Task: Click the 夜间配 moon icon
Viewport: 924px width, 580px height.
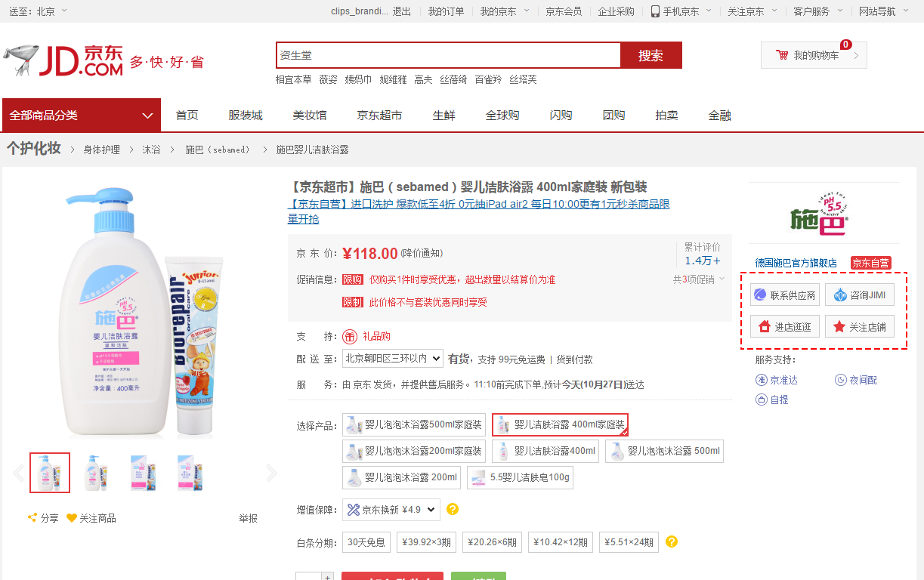Action: [x=841, y=380]
